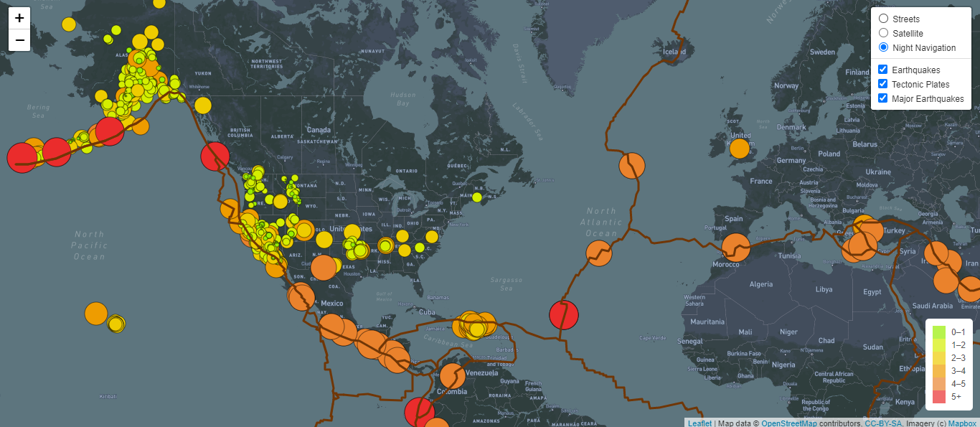Click the orange marker south of the North Atlantic Ocean label
The width and height of the screenshot is (980, 427).
click(599, 253)
